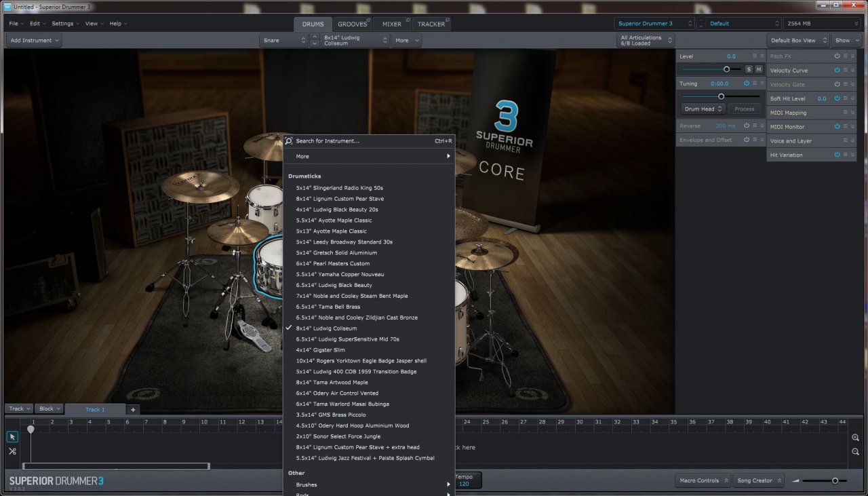Toggle Hit Variation power button
The image size is (868, 496).
click(x=837, y=155)
